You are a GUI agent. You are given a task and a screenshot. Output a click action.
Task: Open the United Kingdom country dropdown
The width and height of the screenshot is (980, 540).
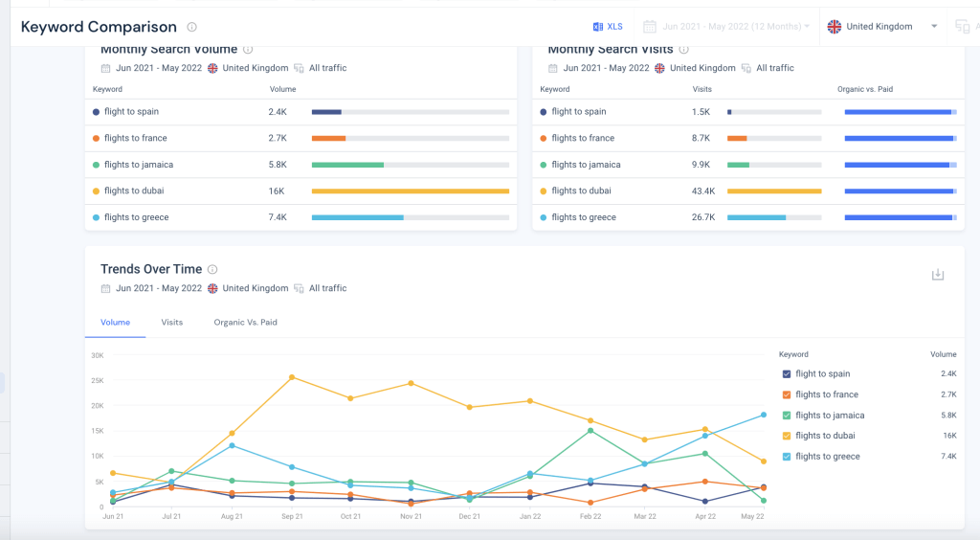(x=882, y=26)
